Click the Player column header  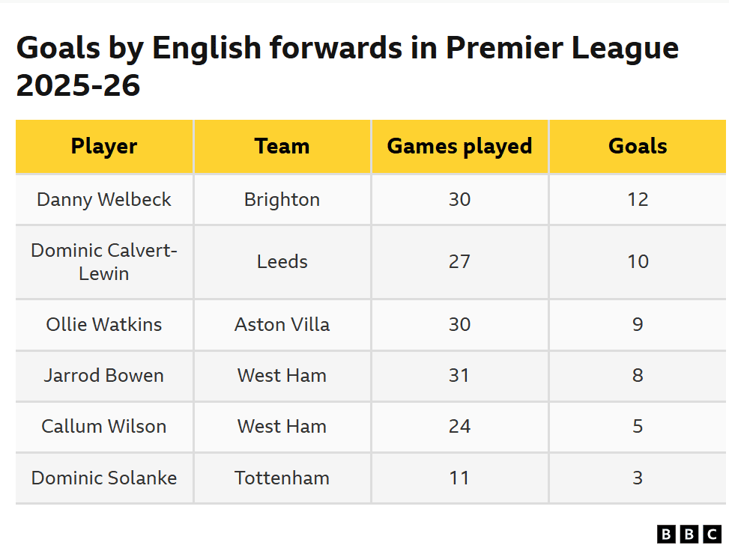(104, 146)
